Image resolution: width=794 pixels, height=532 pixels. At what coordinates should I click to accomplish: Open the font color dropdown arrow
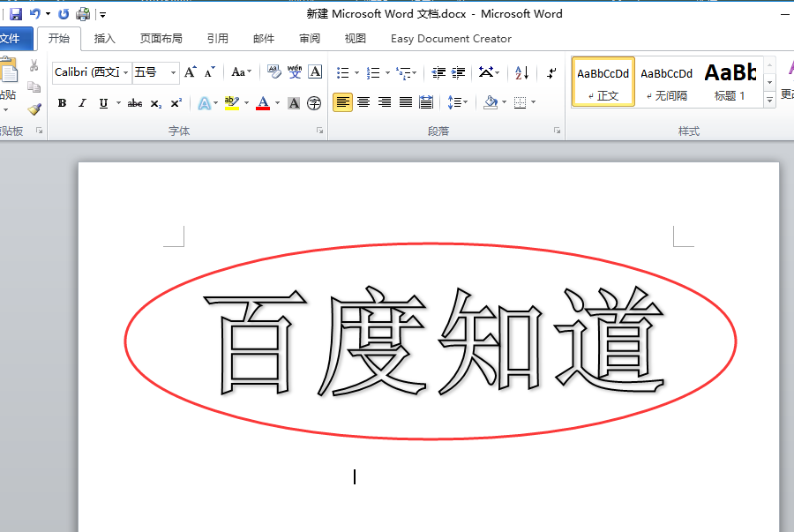(x=278, y=103)
